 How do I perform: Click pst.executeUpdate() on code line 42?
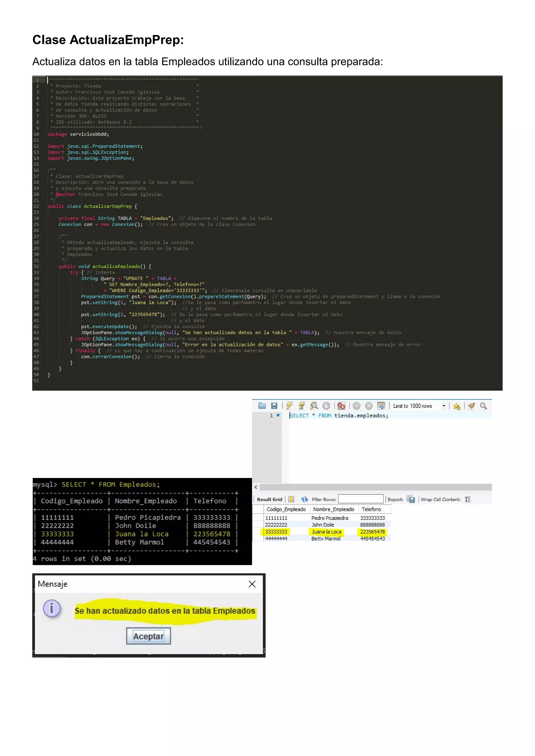[109, 326]
